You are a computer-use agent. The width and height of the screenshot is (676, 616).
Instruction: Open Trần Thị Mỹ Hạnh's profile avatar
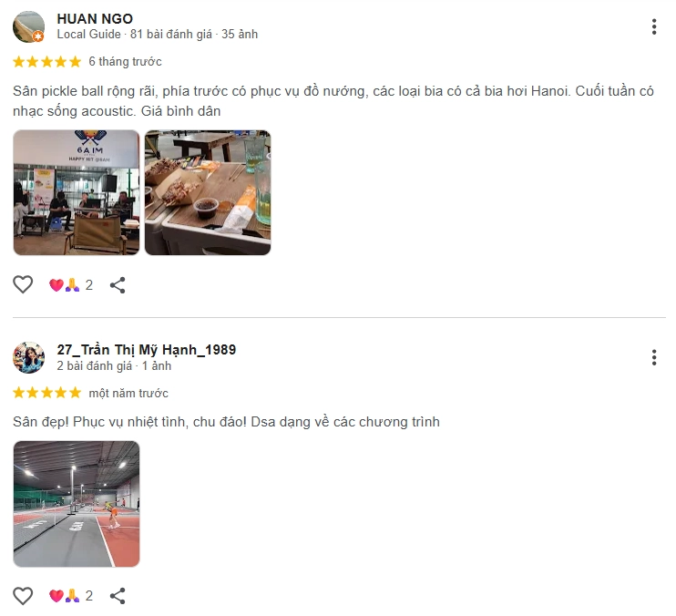(x=28, y=357)
